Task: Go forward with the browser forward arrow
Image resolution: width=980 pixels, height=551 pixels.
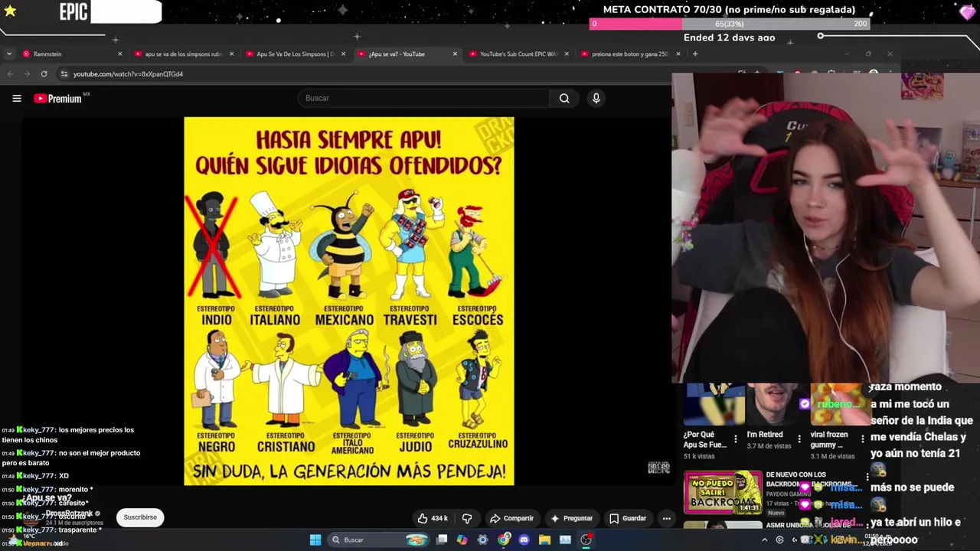Action: (x=27, y=74)
